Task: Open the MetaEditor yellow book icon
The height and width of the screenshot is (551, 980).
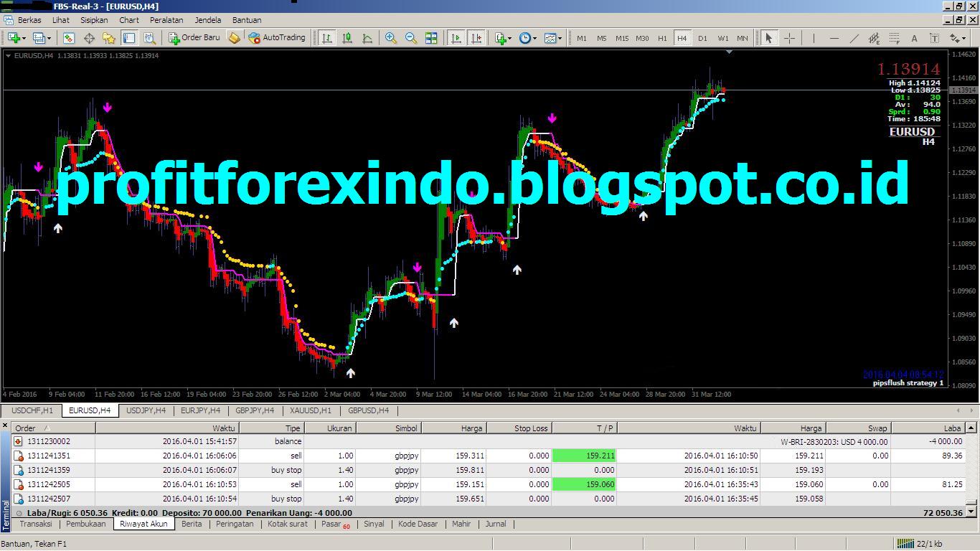Action: tap(234, 38)
